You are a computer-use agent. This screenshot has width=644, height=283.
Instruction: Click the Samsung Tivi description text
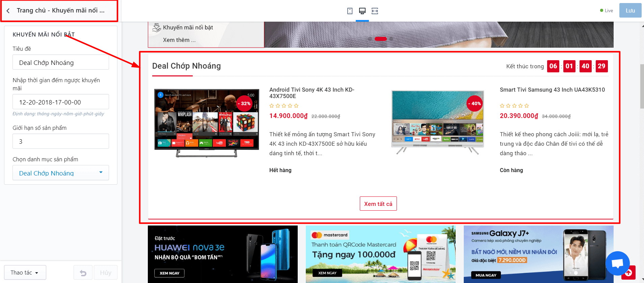pos(554,144)
